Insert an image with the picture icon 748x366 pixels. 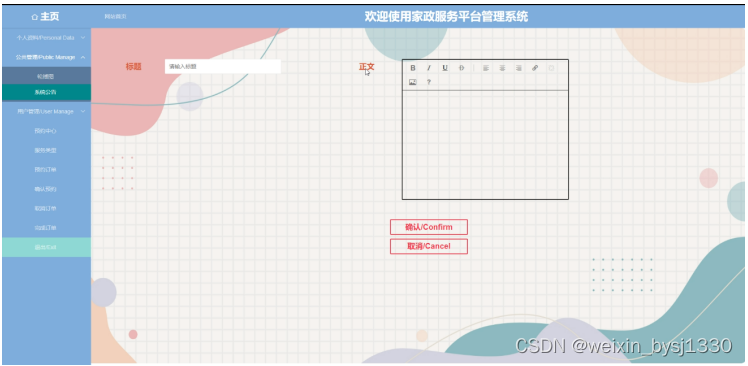(x=413, y=82)
